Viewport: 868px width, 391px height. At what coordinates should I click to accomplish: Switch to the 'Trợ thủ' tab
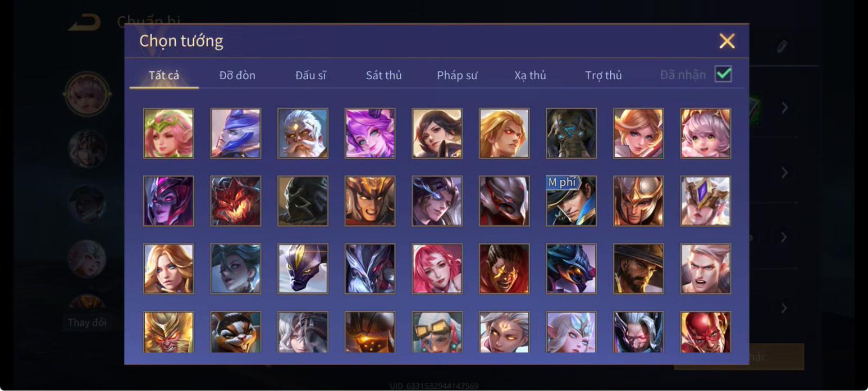point(604,75)
